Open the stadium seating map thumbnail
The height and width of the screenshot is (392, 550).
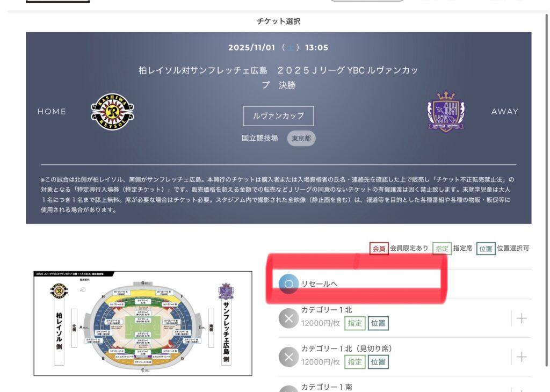(142, 323)
